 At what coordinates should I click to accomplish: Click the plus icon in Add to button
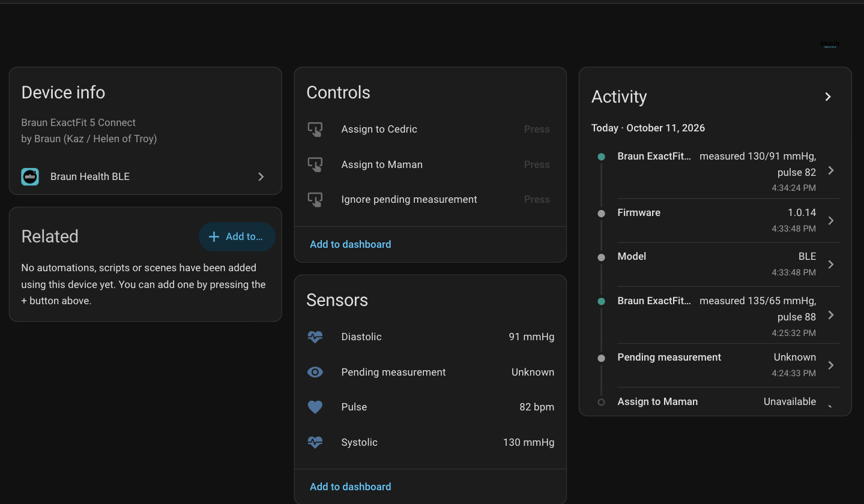213,237
